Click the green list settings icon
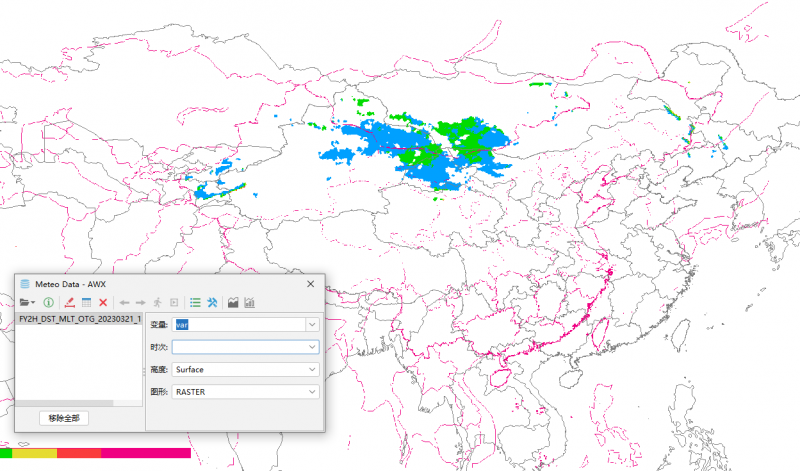 click(x=195, y=302)
